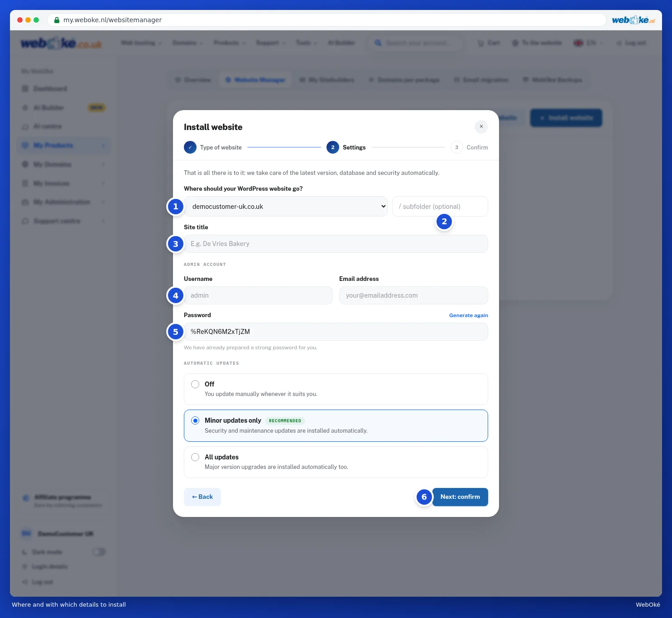Click the red close window button

click(20, 20)
